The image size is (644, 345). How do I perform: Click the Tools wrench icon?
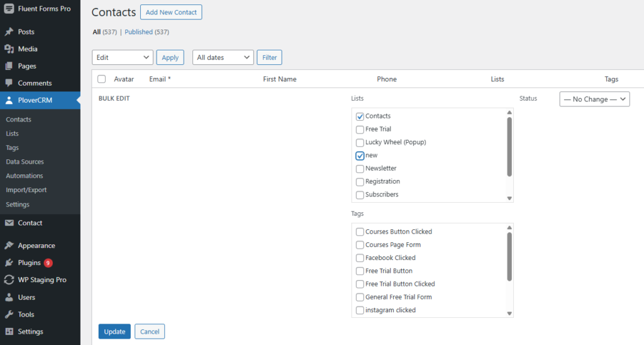pyautogui.click(x=9, y=314)
